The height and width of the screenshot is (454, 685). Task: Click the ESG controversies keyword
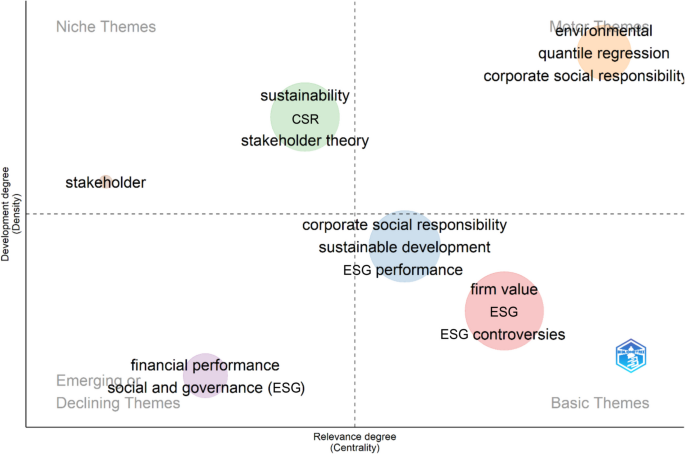pos(503,334)
